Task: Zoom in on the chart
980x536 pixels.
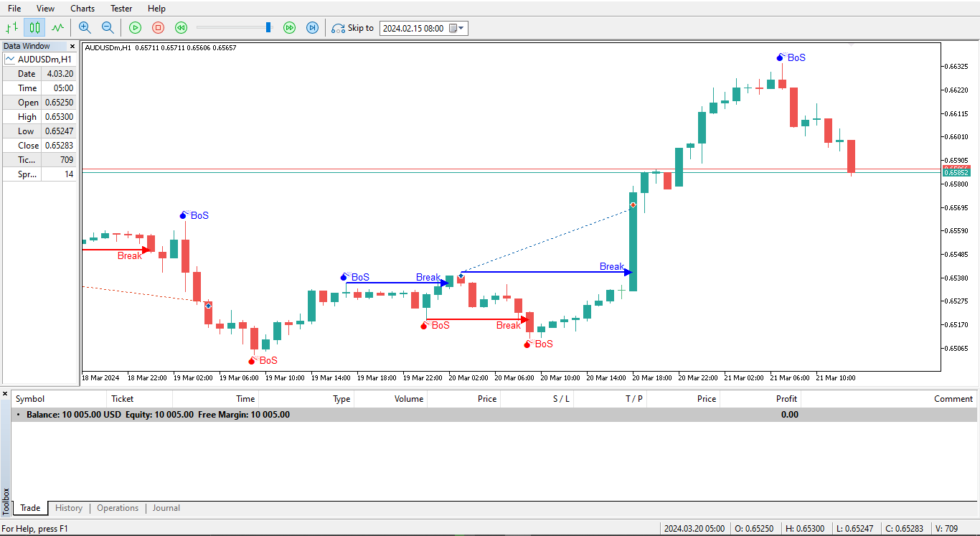Action: pyautogui.click(x=85, y=27)
